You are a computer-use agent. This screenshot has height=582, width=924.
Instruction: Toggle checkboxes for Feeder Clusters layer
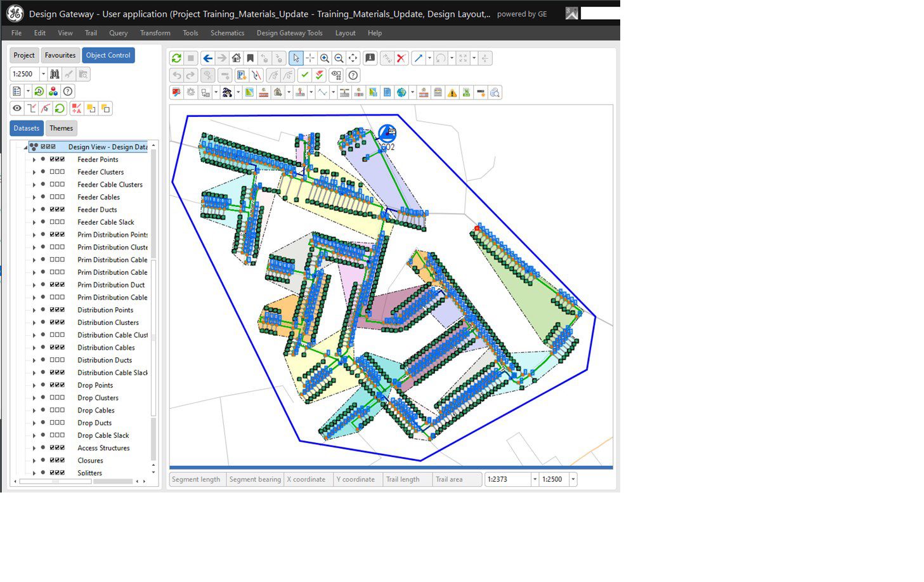[x=57, y=172]
